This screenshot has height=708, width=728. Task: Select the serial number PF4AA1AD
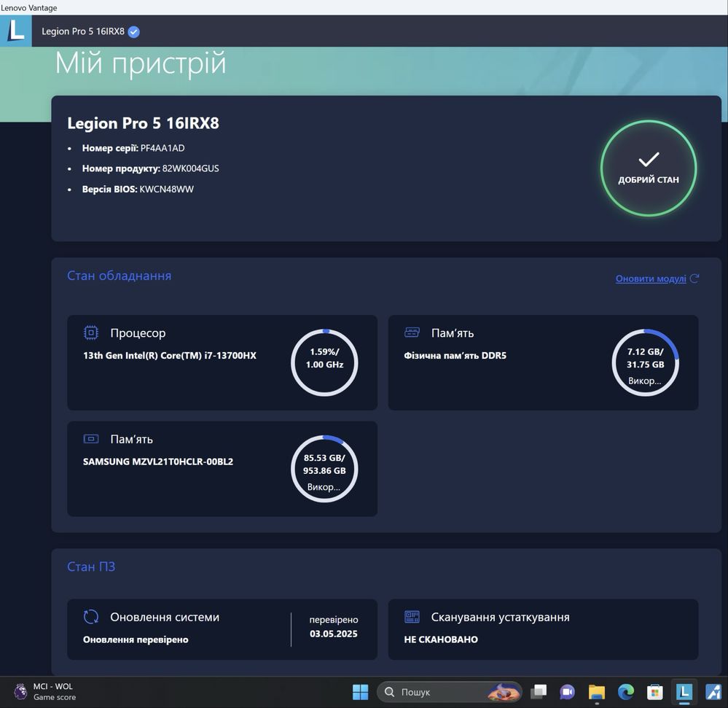click(x=163, y=148)
